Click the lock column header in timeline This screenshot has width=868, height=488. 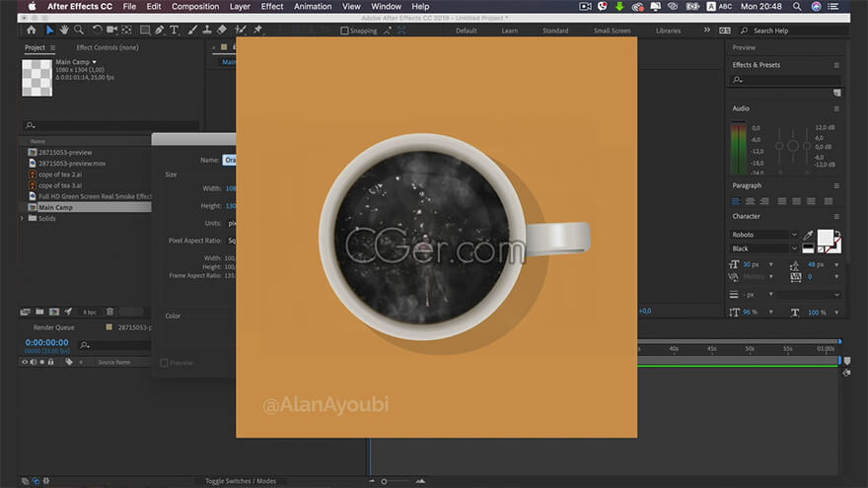pyautogui.click(x=51, y=362)
